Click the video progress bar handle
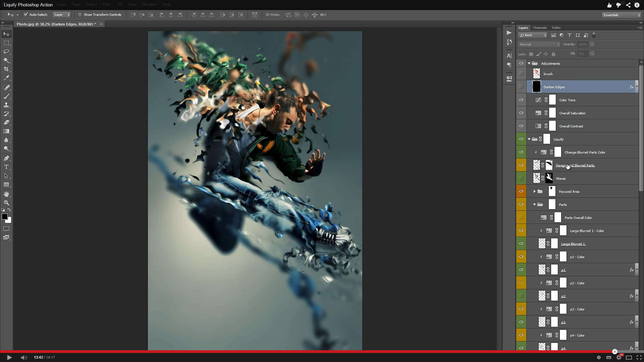 614,352
